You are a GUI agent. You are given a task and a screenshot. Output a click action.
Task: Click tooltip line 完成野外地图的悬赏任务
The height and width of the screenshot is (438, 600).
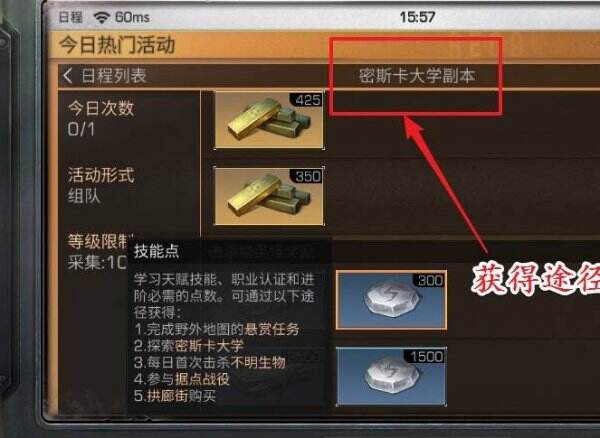pyautogui.click(x=217, y=329)
